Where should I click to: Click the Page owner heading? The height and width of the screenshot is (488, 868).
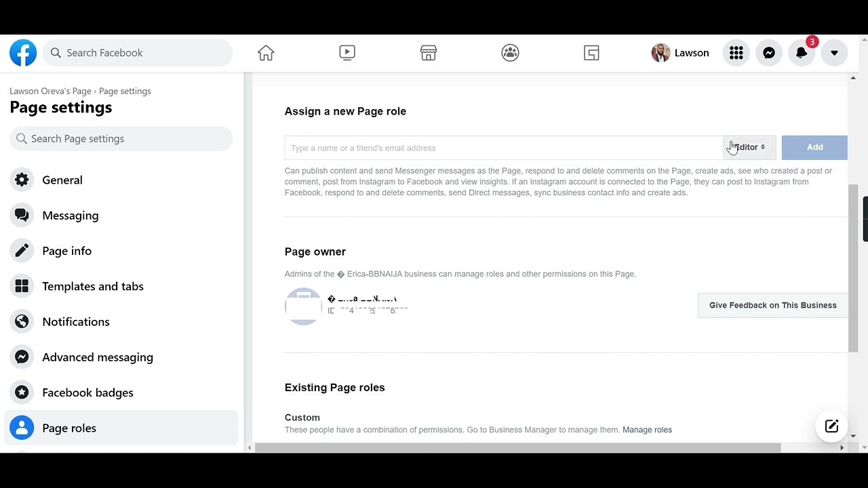click(x=315, y=251)
